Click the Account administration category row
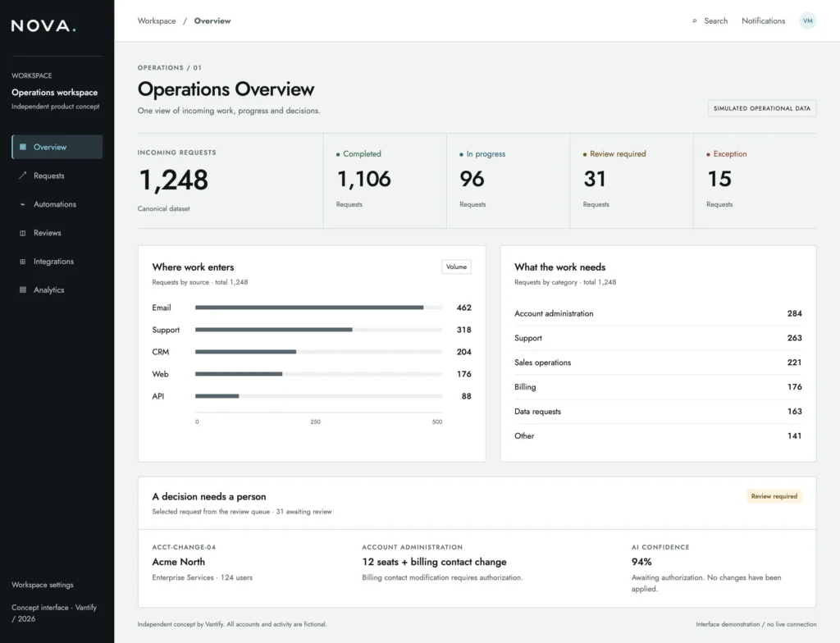The image size is (840, 643). [658, 313]
